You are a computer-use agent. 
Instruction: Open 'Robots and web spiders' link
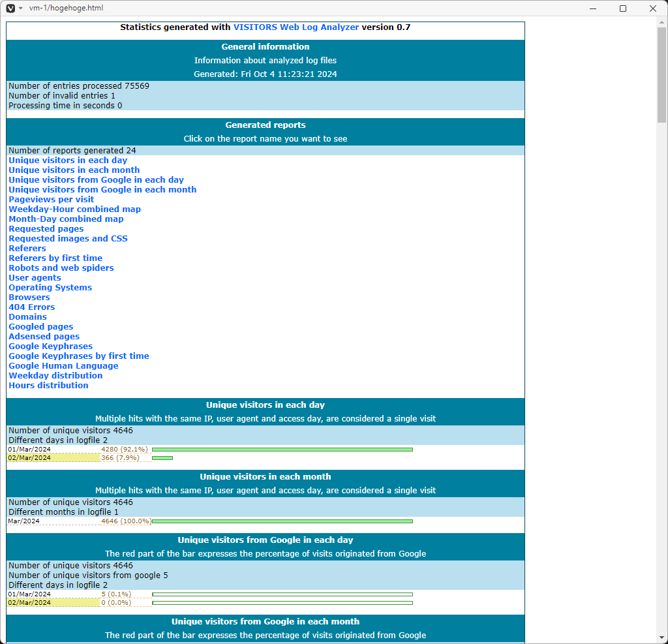[x=61, y=268]
